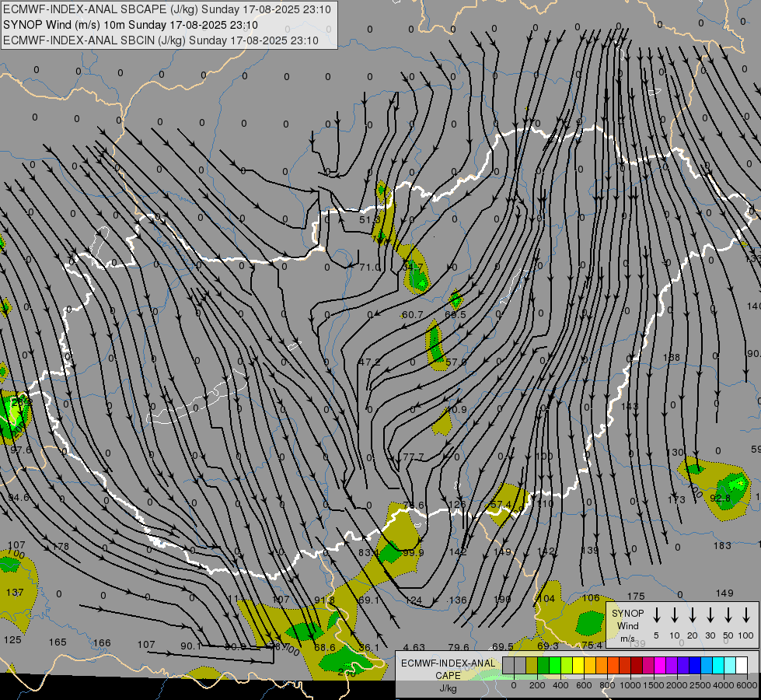Screen dimensions: 761x700
Task: Click the 77.7 value on the map
Action: click(413, 457)
